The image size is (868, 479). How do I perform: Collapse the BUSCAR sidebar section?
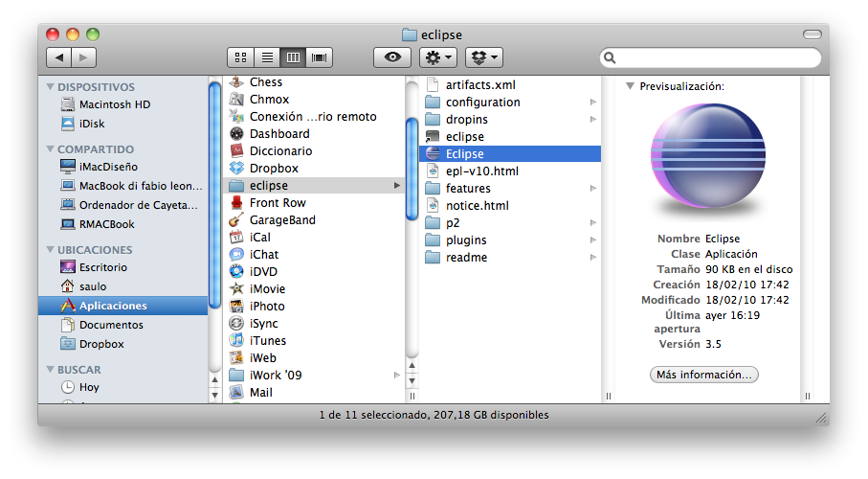[51, 369]
